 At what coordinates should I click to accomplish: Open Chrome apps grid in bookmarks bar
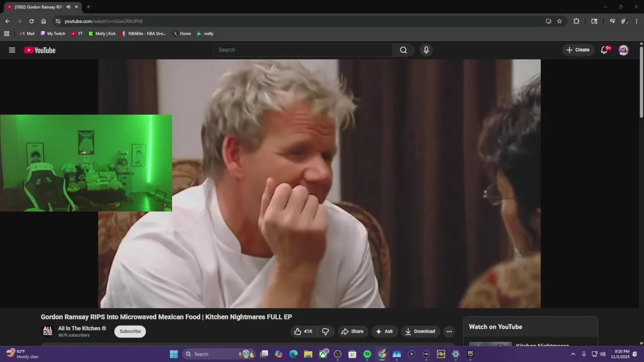[x=7, y=34]
